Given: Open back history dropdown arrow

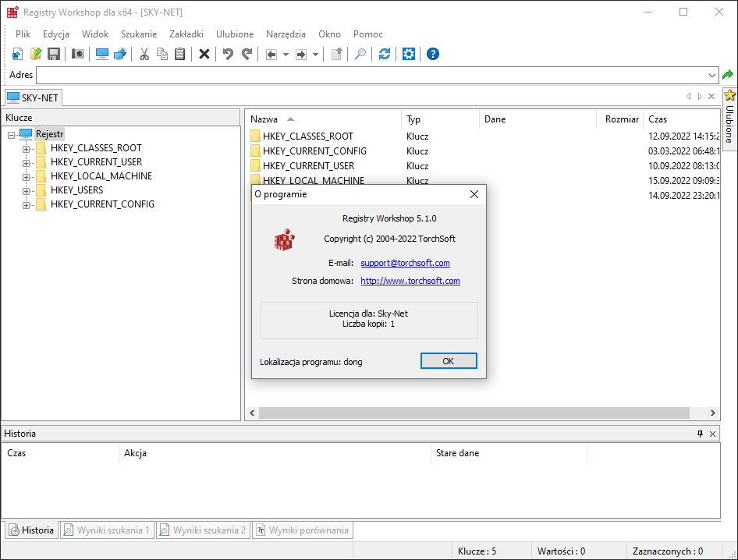Looking at the screenshot, I should click(286, 55).
